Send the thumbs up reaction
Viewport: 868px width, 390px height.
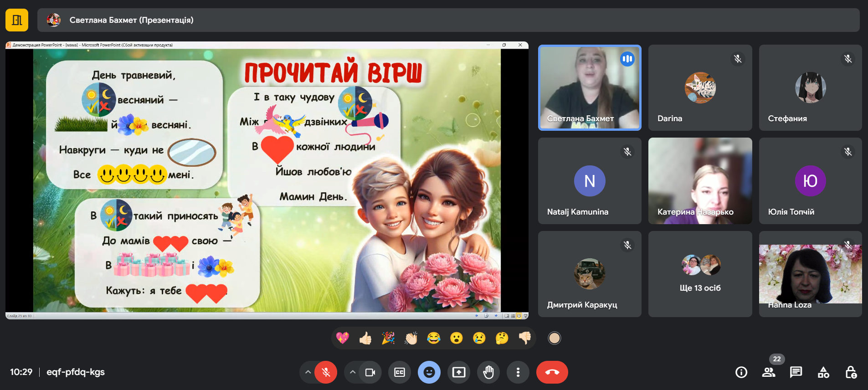pyautogui.click(x=365, y=338)
